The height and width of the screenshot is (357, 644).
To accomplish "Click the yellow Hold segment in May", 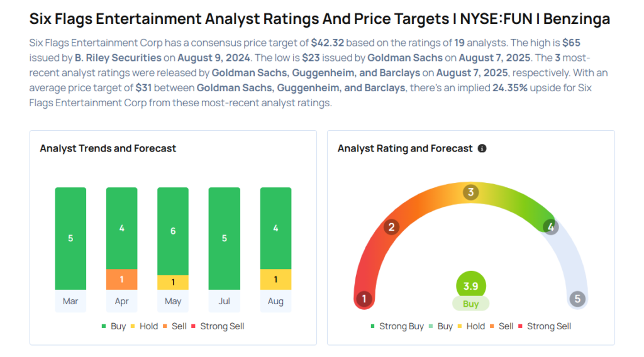I will point(173,282).
